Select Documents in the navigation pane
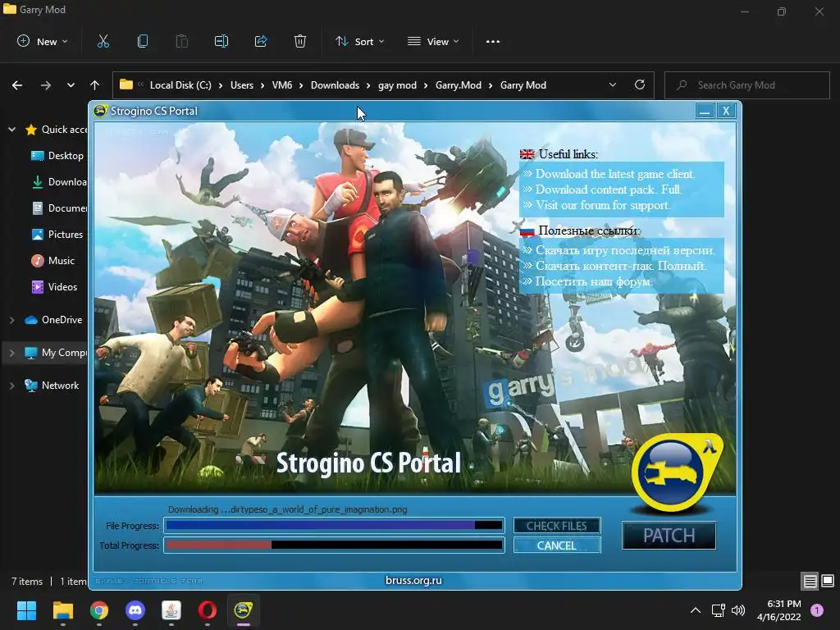This screenshot has width=840, height=630. tap(59, 208)
